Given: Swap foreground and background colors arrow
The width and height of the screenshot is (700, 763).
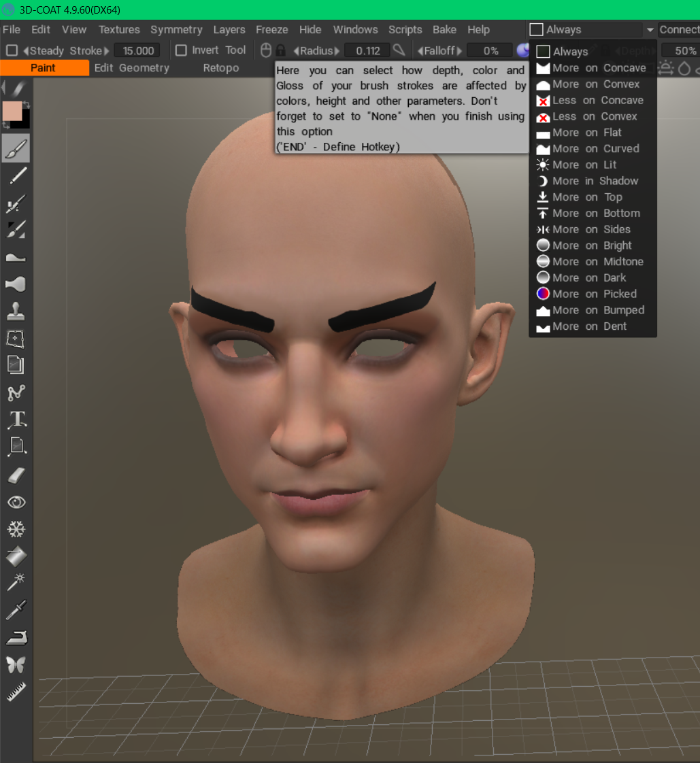Looking at the screenshot, I should point(27,105).
